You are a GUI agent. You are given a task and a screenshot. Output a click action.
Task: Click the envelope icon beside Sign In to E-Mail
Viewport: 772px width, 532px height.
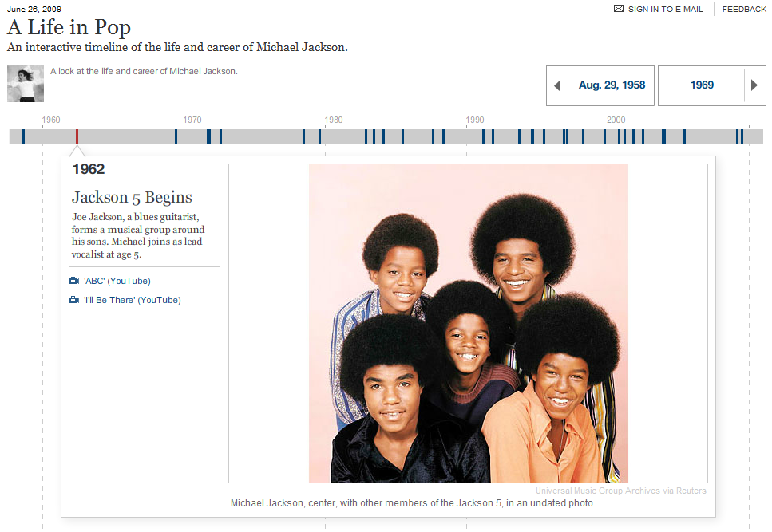click(x=618, y=9)
